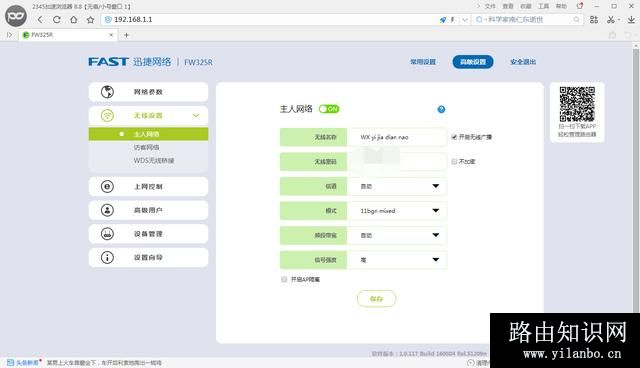The image size is (640, 368).
Task: Select the WDS无线桥接 submenu item
Action: [x=154, y=160]
